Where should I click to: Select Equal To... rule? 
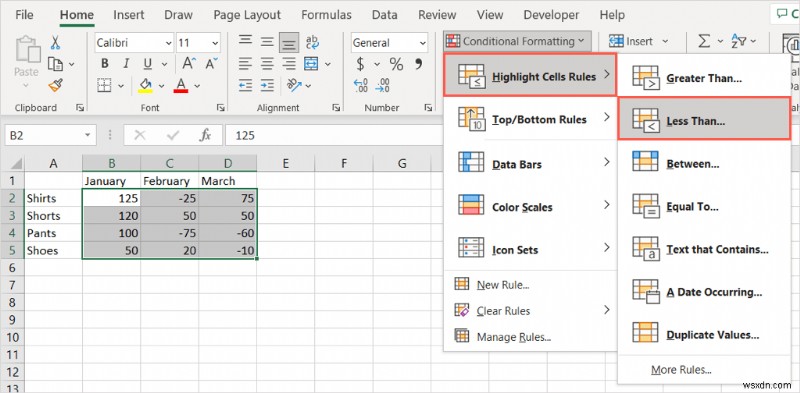[x=704, y=206]
